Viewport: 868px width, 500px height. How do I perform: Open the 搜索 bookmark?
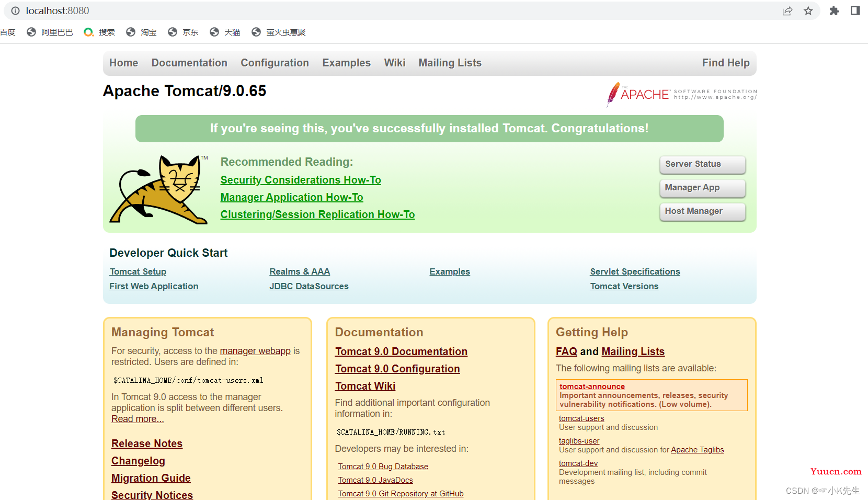point(99,32)
